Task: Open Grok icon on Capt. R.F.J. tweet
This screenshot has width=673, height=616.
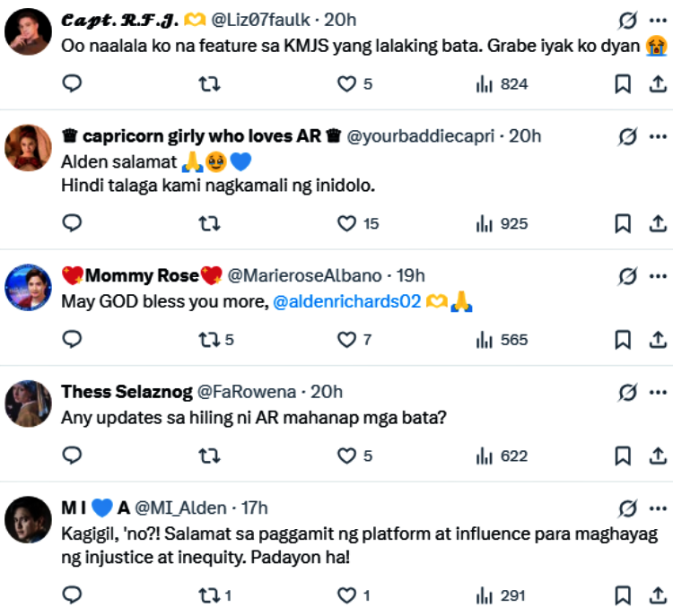Action: (x=628, y=20)
